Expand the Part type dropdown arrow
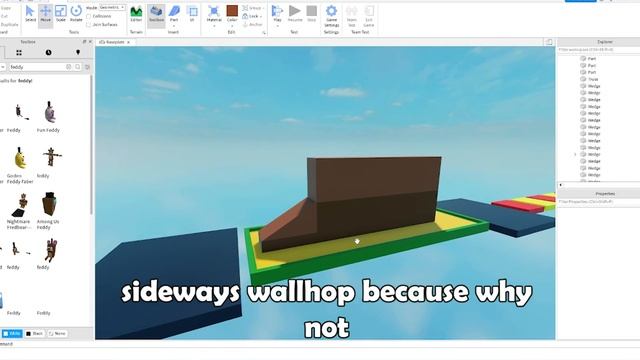640x360 pixels. (x=174, y=26)
